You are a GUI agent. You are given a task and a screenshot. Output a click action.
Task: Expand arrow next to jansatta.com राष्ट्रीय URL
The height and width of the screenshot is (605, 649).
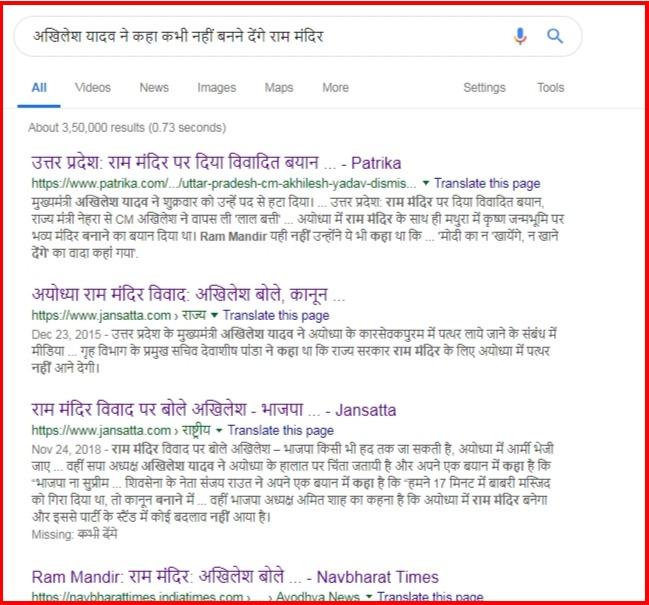[x=219, y=431]
